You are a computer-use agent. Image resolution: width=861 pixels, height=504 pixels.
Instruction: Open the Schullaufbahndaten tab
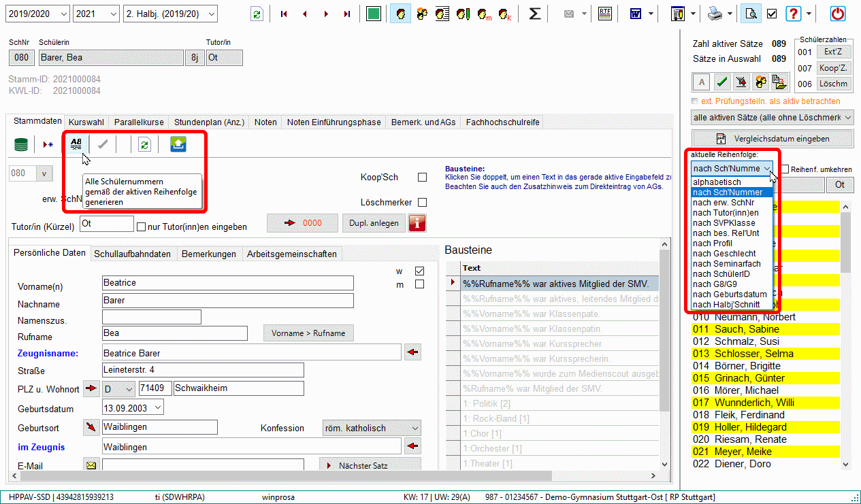132,254
